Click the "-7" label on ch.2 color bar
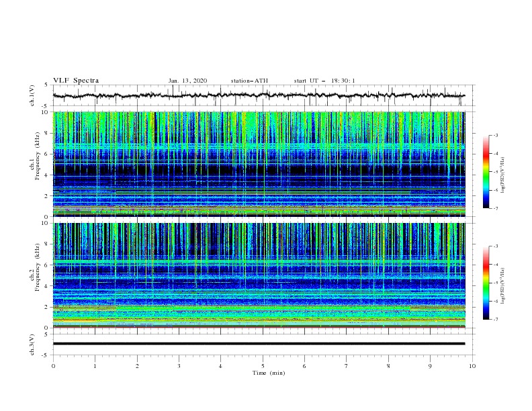 pyautogui.click(x=495, y=319)
